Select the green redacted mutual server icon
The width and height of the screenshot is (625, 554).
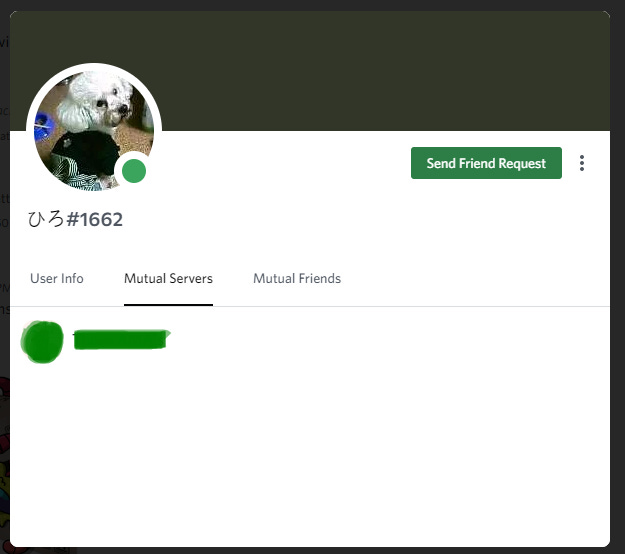tap(42, 342)
